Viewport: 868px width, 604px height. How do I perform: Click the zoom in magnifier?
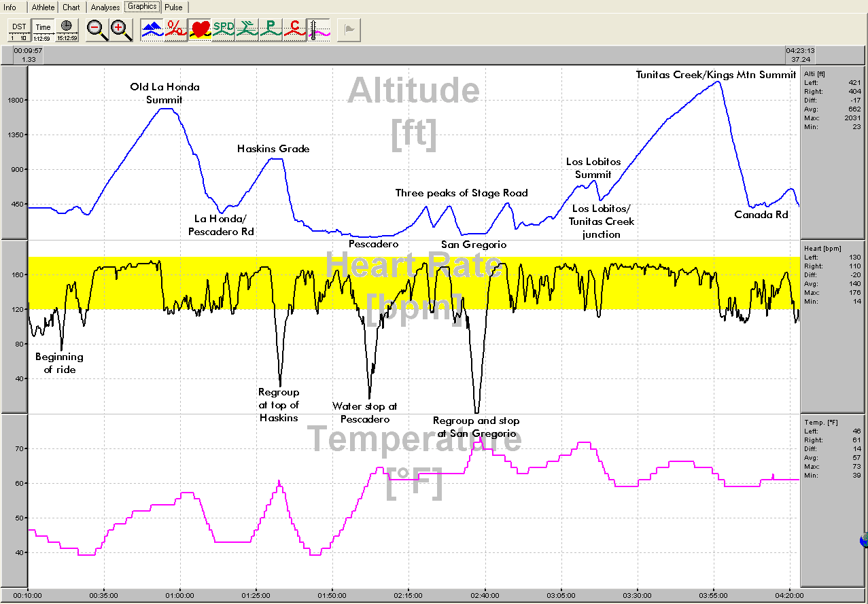click(x=121, y=31)
